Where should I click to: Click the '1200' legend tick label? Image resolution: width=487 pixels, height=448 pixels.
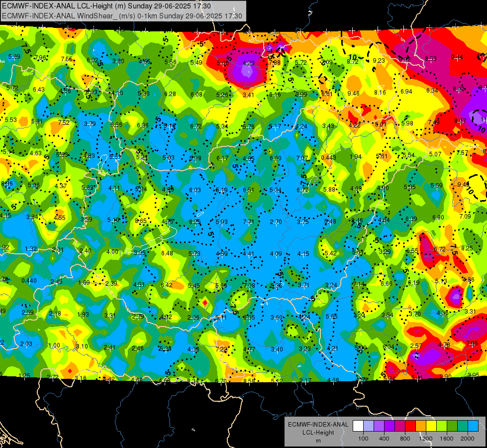(x=426, y=439)
